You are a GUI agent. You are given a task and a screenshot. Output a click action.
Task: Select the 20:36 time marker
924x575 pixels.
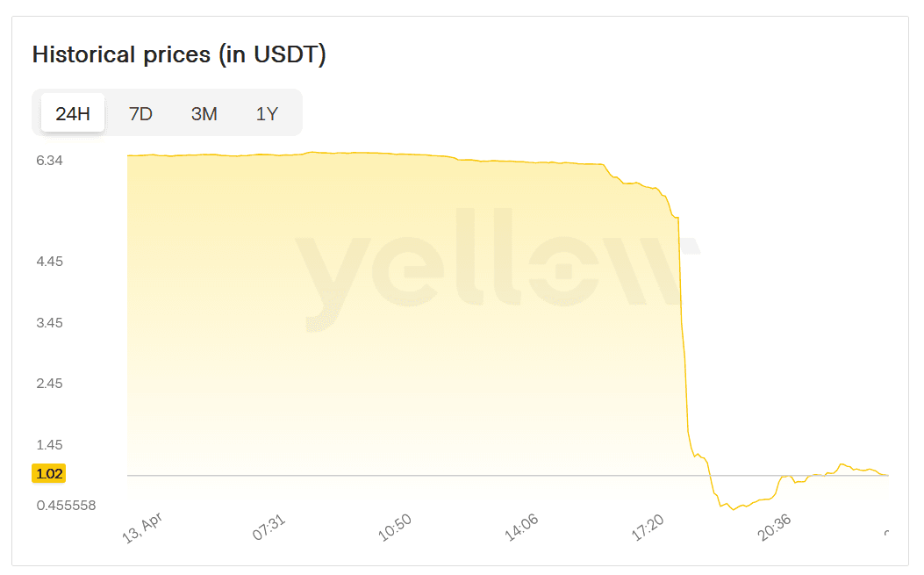775,528
